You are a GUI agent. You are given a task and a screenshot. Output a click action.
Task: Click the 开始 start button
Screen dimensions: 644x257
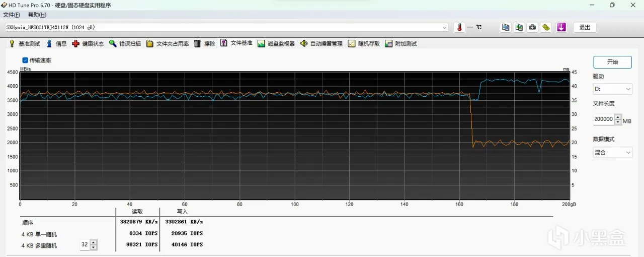(612, 62)
